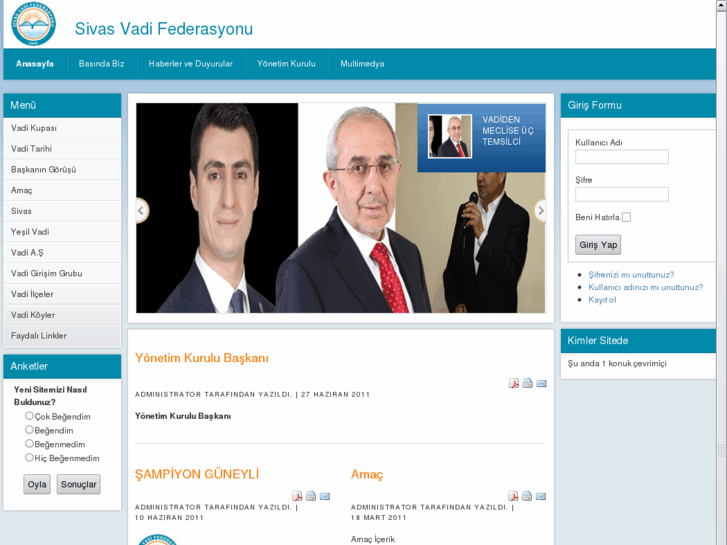Image resolution: width=727 pixels, height=545 pixels.
Task: Click the page vertical scrollbar
Action: coord(721,272)
